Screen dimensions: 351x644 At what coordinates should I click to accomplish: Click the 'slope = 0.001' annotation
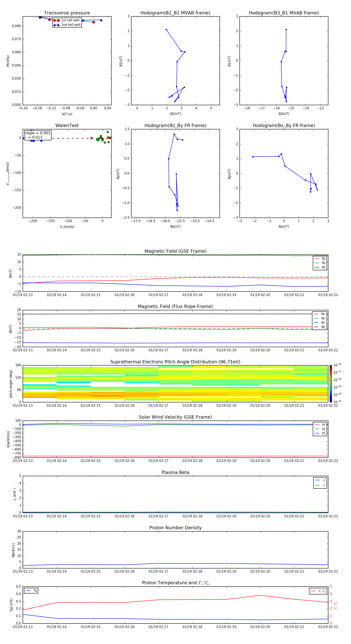(38, 133)
